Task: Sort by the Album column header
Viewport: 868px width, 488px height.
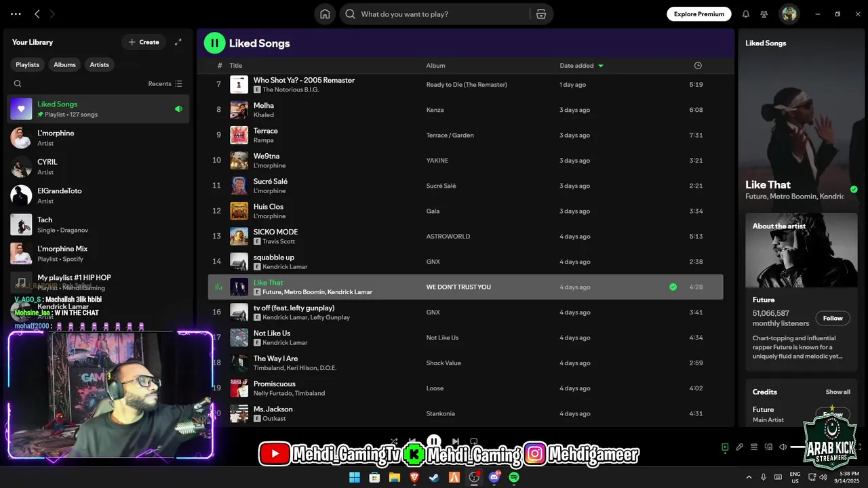Action: click(436, 66)
